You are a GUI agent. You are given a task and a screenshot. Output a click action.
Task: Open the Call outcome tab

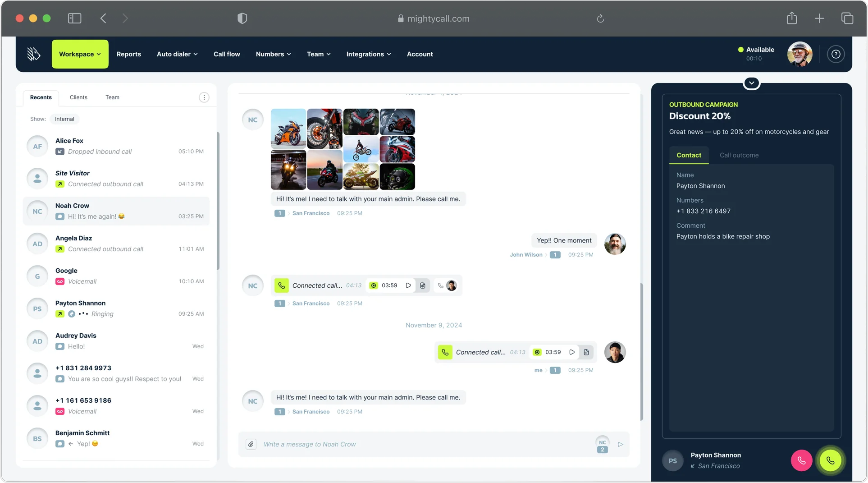739,155
